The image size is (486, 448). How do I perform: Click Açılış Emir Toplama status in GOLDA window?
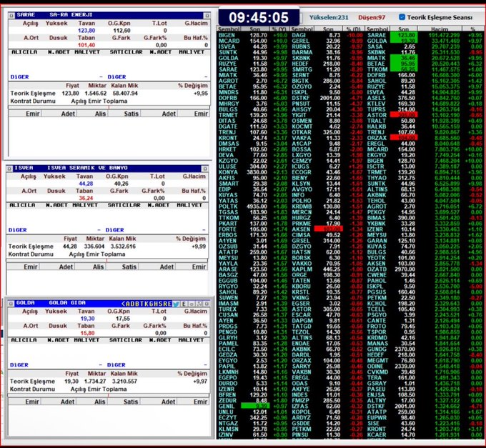[99, 389]
